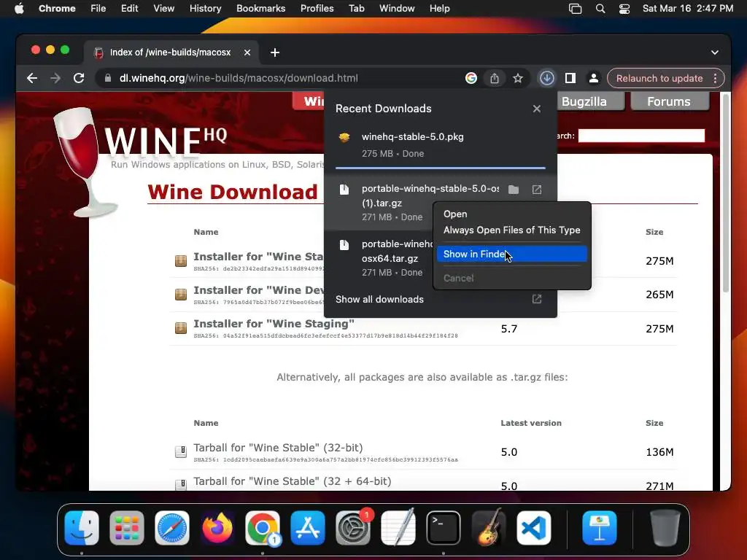Open macOS Control Center in menu bar

624,9
